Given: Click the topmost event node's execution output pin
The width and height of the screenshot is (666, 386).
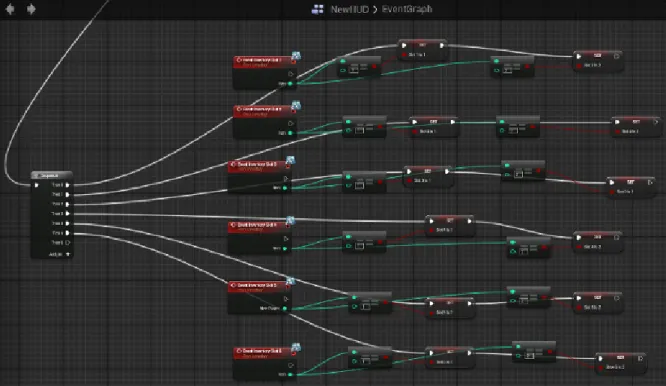Looking at the screenshot, I should coord(291,74).
